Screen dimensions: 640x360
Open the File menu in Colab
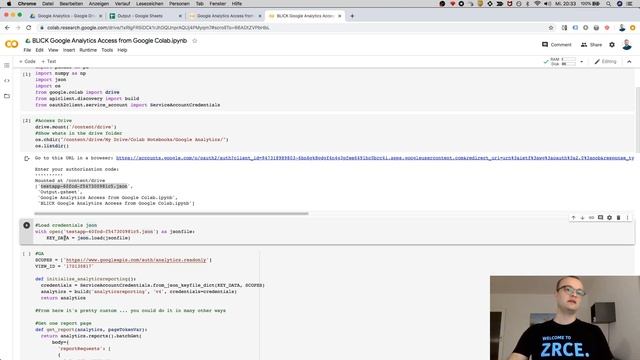[x=27, y=50]
